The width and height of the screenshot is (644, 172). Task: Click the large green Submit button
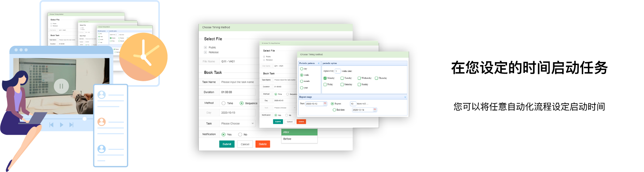pos(227,144)
